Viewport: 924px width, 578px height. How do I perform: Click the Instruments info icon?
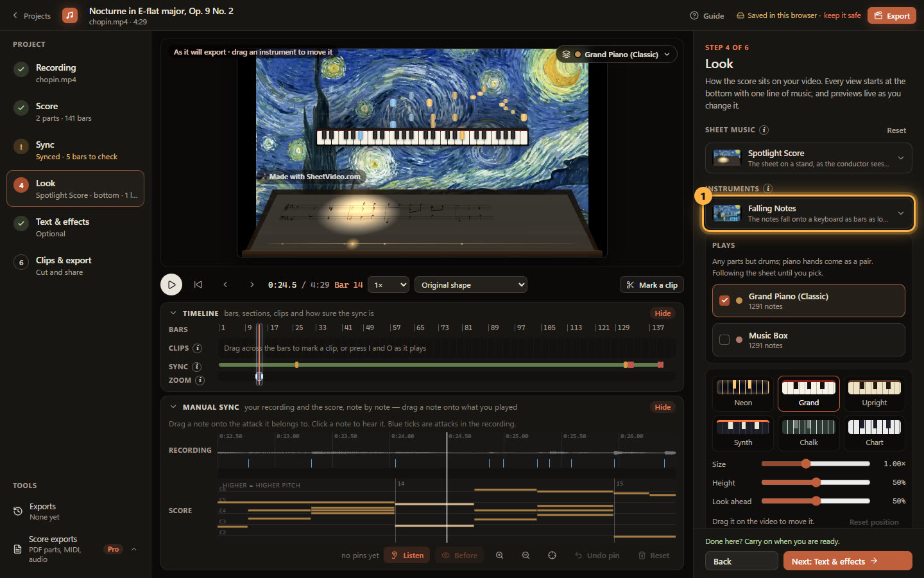click(767, 189)
